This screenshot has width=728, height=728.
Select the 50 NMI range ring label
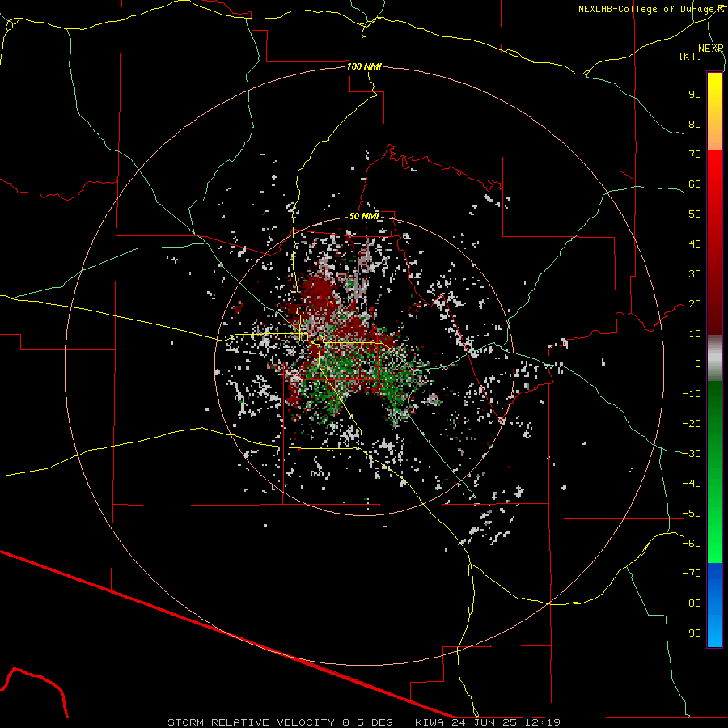(x=365, y=216)
